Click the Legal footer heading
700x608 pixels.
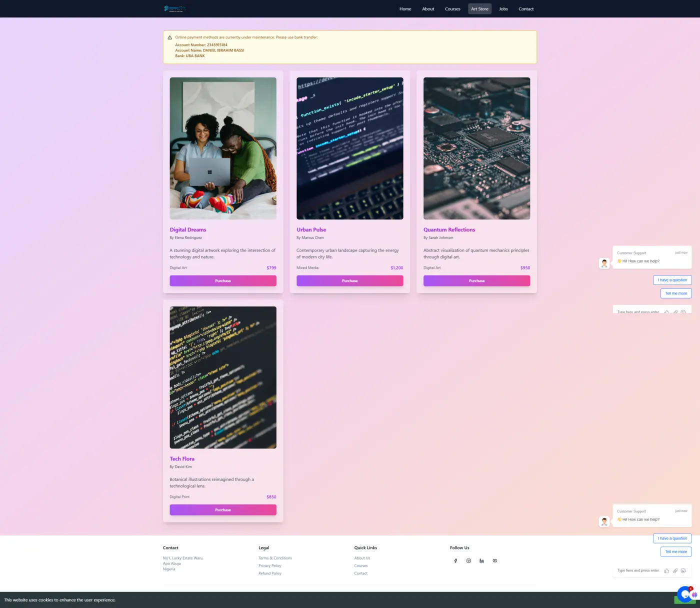(264, 548)
